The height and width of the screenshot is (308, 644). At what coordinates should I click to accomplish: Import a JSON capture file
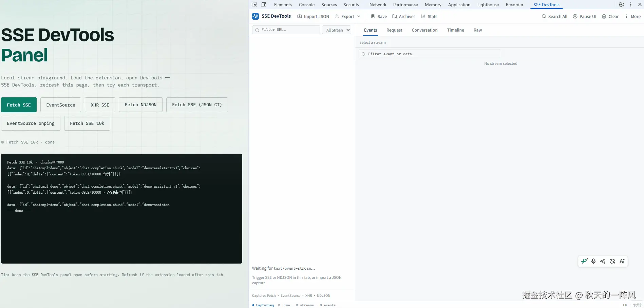313,16
